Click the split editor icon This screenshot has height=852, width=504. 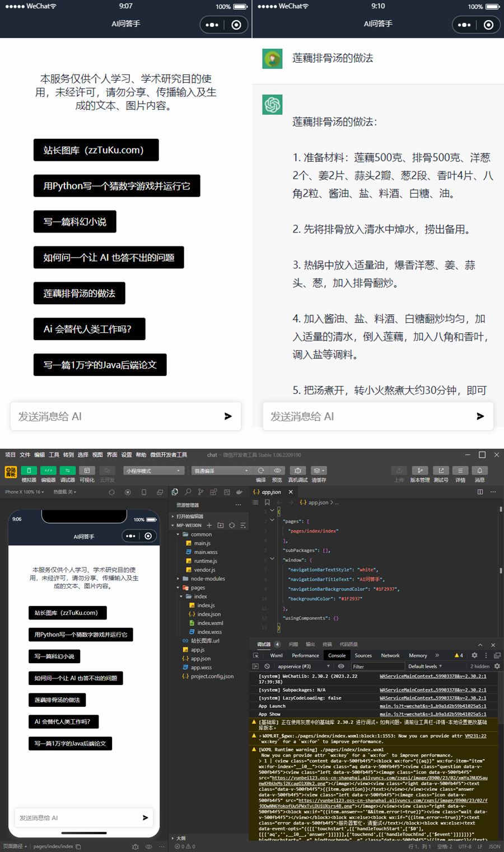(x=480, y=492)
